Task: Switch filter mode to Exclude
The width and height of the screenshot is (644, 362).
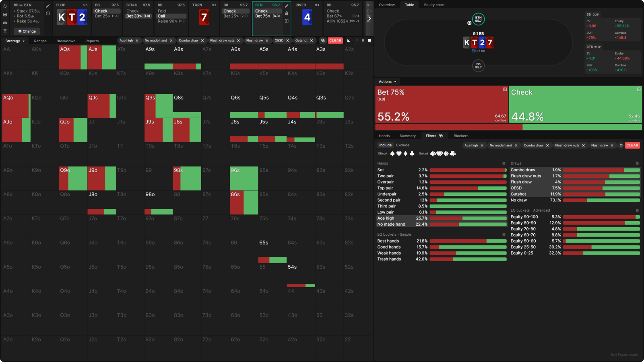Action: coord(402,145)
